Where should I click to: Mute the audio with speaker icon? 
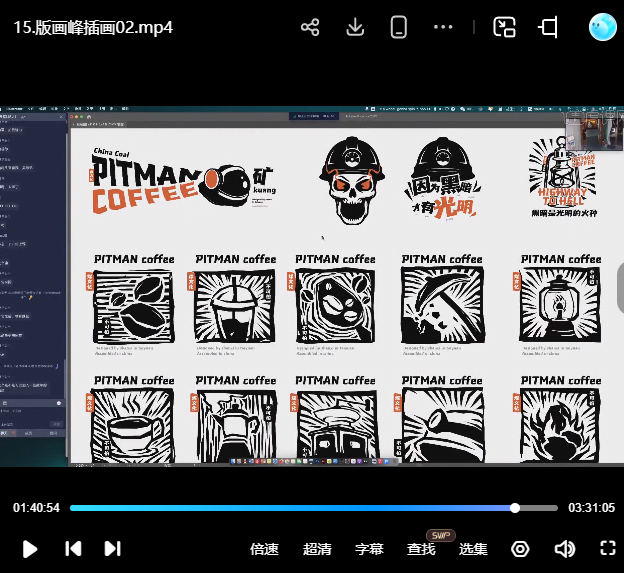point(565,549)
